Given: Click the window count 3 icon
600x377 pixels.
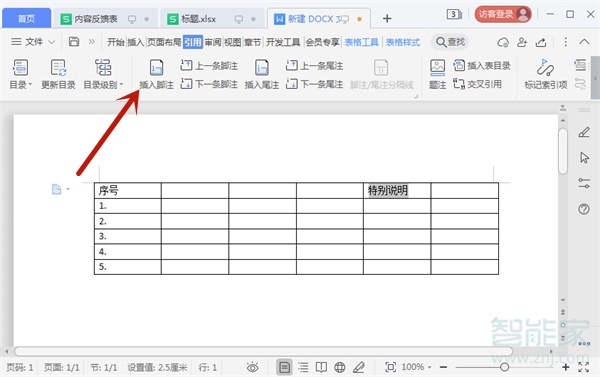Looking at the screenshot, I should [x=454, y=15].
